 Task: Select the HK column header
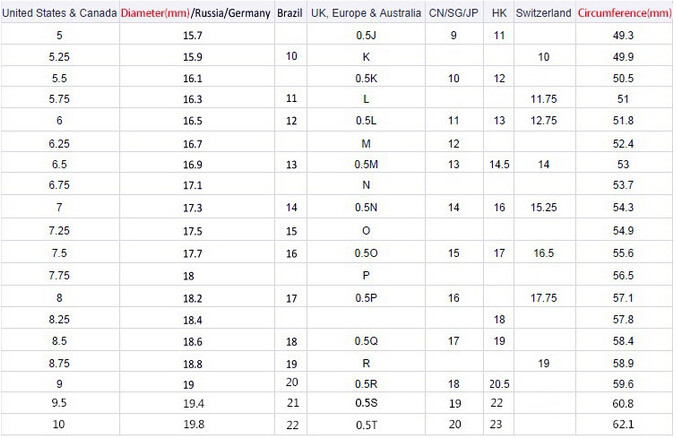(499, 14)
